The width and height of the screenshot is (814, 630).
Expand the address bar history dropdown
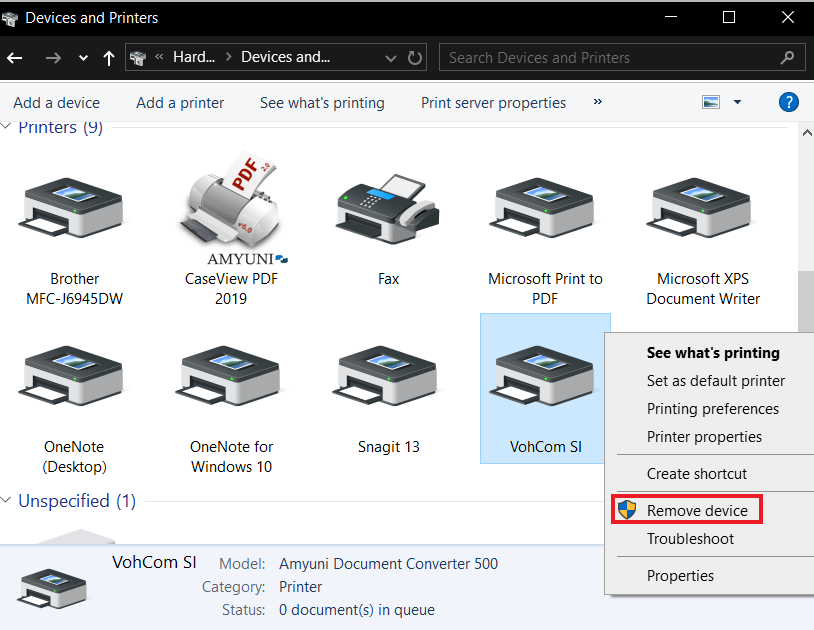(x=391, y=58)
